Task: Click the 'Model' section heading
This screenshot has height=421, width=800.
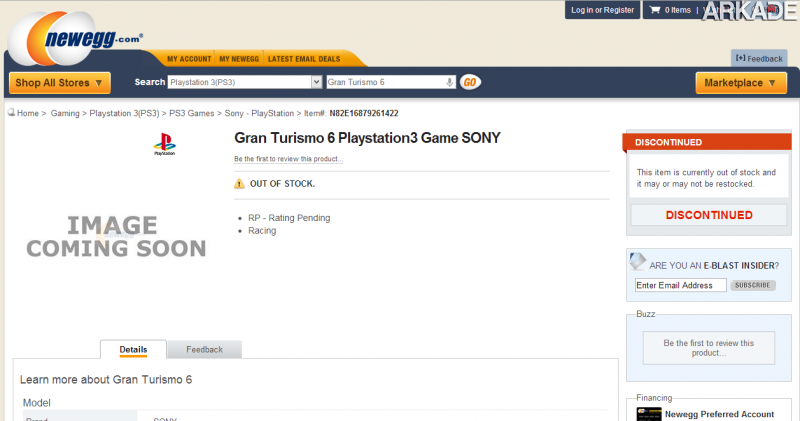Action: (37, 403)
